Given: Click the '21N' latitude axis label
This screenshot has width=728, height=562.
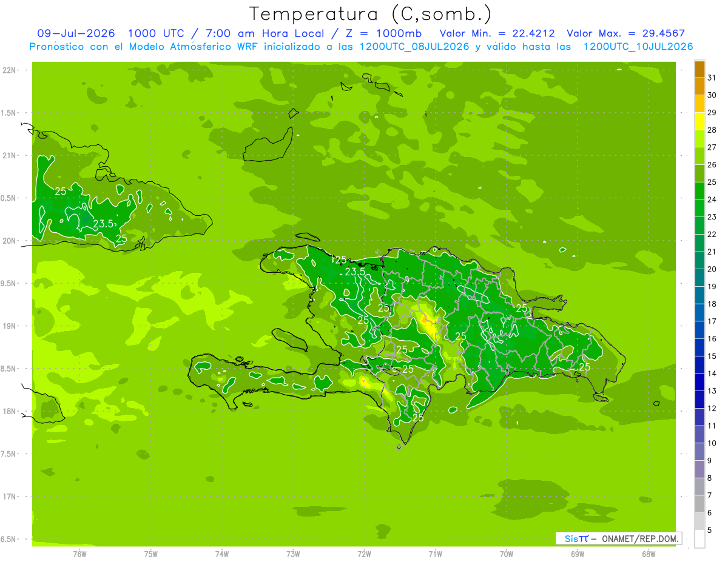Looking at the screenshot, I should coord(9,155).
